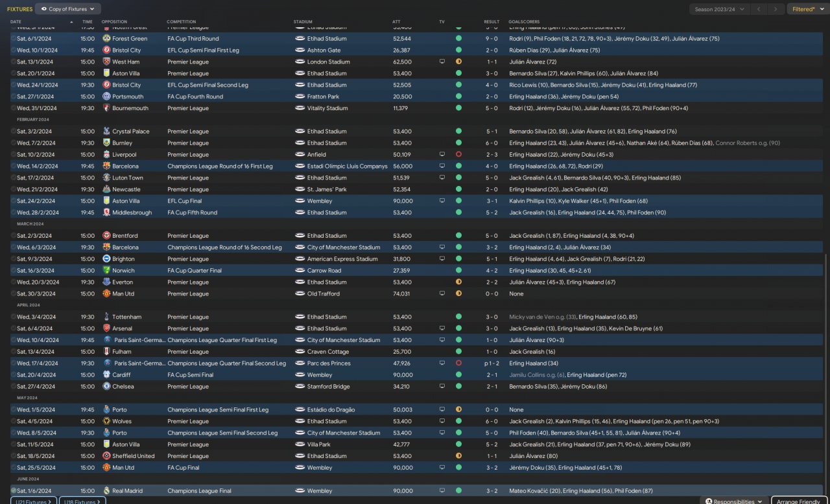Click the stadium icon beside Old Trafford
The width and height of the screenshot is (830, 504).
300,294
